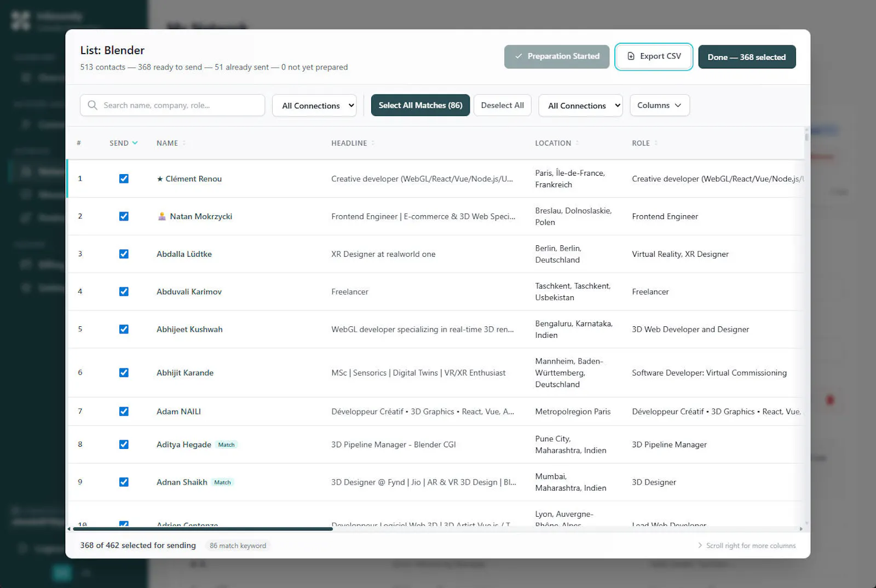
Task: Sort by the HEADLINE column header
Action: tap(353, 143)
